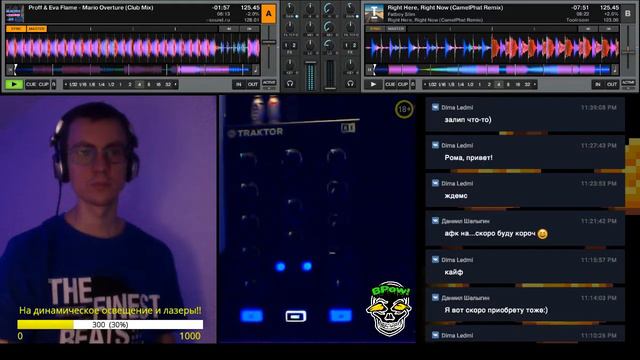Assign FX unit 1 to channel A

pyautogui.click(x=286, y=46)
